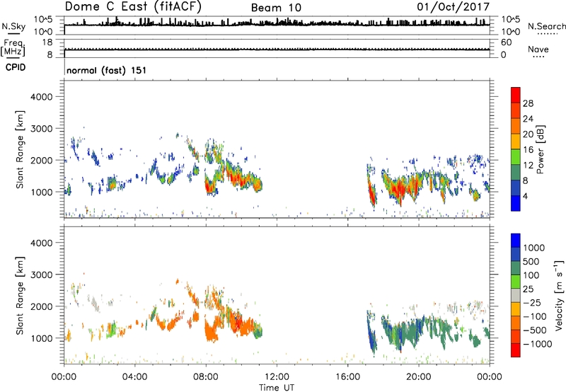This screenshot has width=566, height=392.
Task: Click the 'Dome C East (fitACF)' plot title
Action: 133,6
